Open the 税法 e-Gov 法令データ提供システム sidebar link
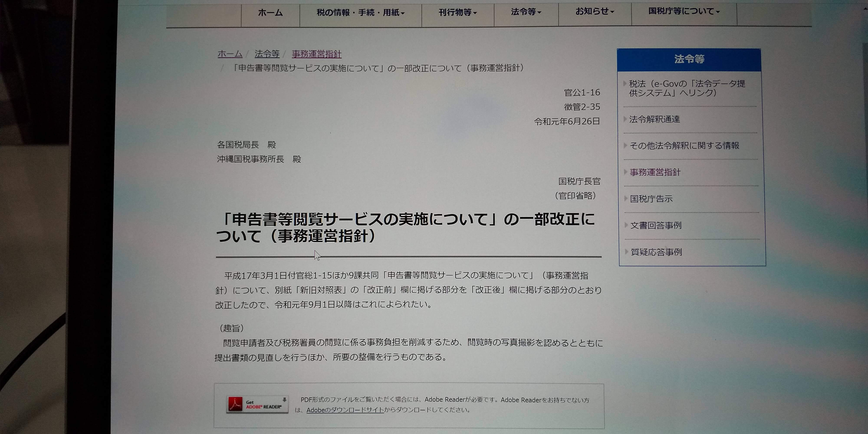The image size is (868, 434). click(687, 88)
